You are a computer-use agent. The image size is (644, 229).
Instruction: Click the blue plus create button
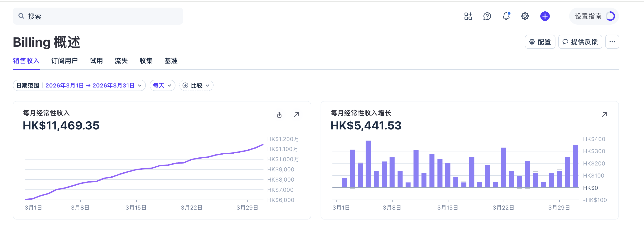pyautogui.click(x=545, y=16)
